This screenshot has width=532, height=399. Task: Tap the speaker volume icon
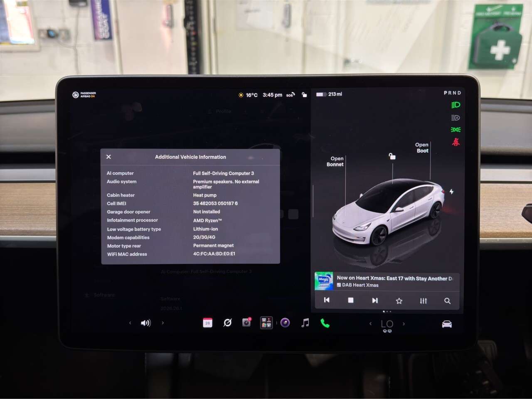[146, 323]
